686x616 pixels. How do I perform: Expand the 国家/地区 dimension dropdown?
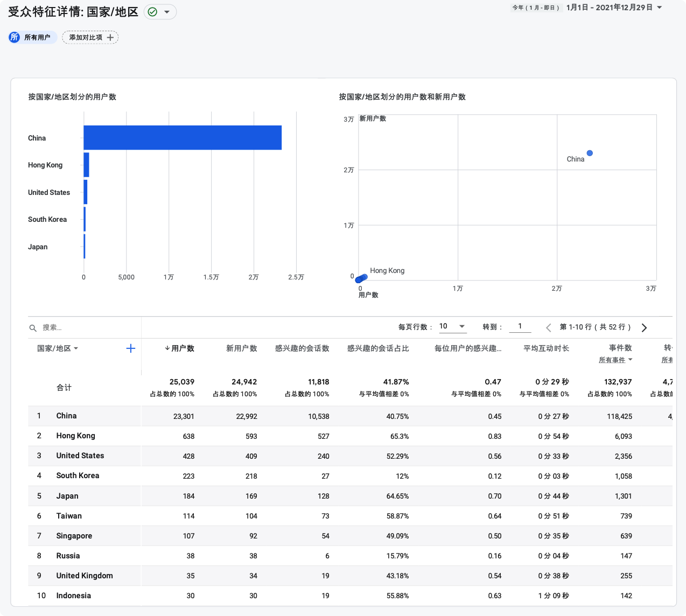pos(76,348)
